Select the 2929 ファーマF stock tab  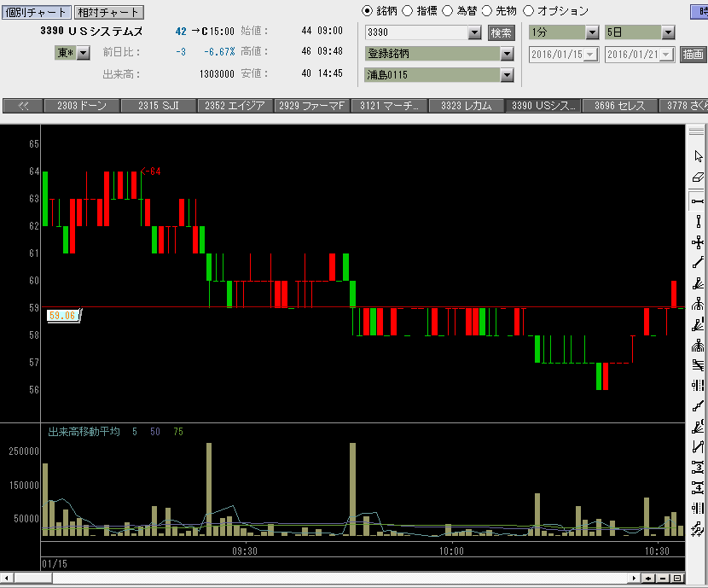click(x=312, y=106)
